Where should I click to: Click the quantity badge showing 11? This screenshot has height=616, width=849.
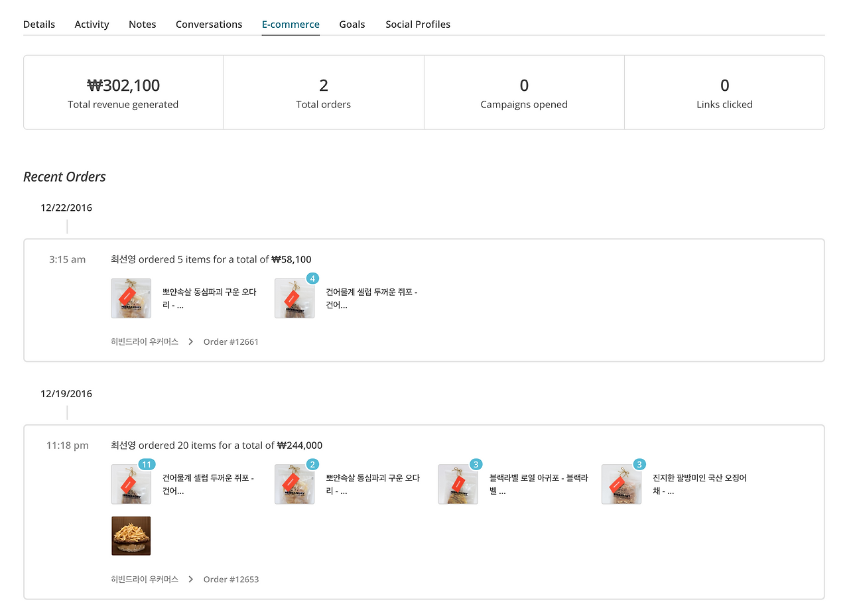click(x=147, y=464)
